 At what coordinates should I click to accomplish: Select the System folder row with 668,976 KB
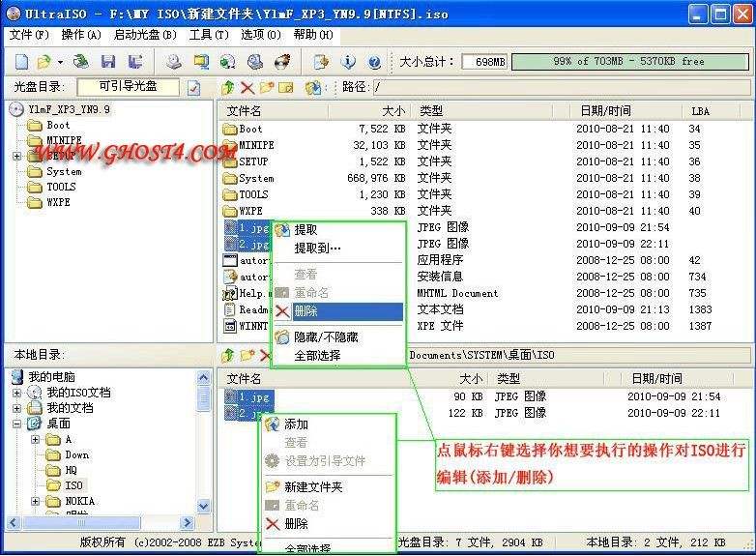[x=485, y=178]
